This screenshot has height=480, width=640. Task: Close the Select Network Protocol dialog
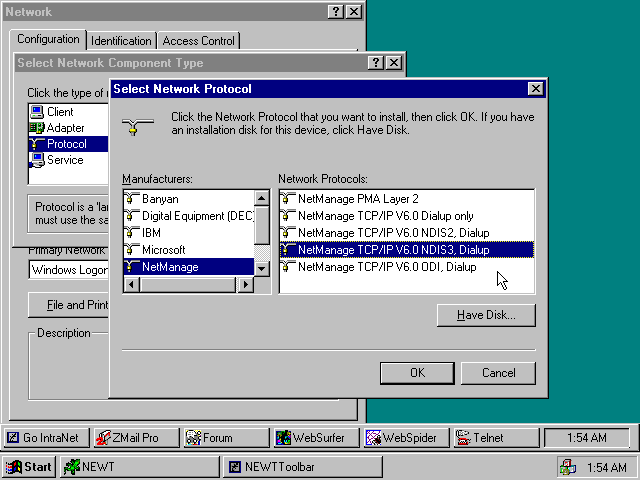(536, 89)
